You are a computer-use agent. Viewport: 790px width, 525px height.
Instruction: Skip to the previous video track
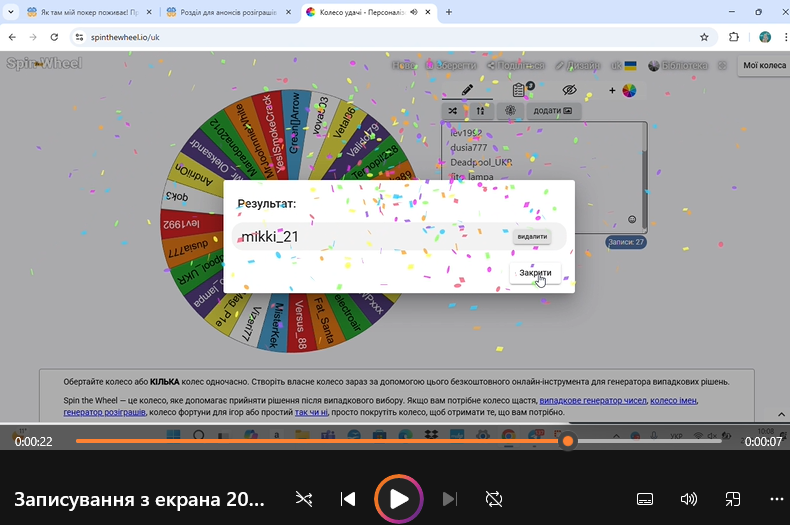tap(348, 499)
